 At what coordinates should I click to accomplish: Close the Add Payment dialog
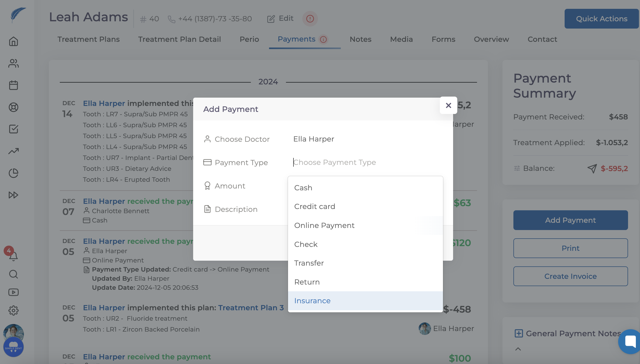[448, 105]
